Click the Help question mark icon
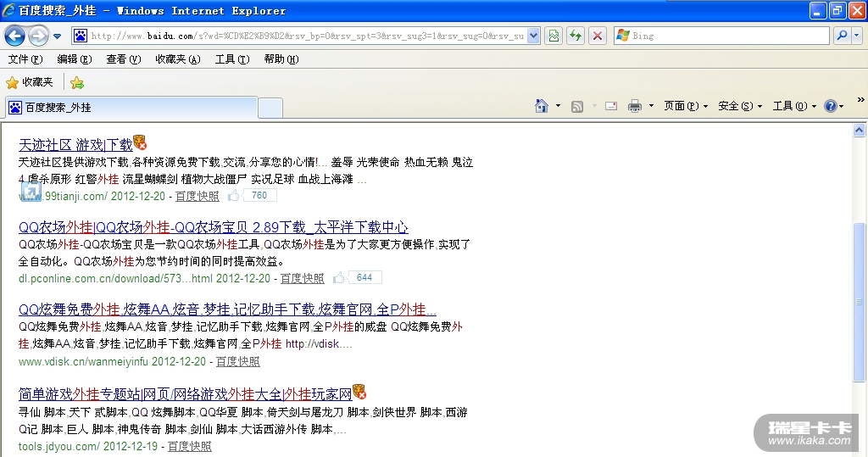 831,106
